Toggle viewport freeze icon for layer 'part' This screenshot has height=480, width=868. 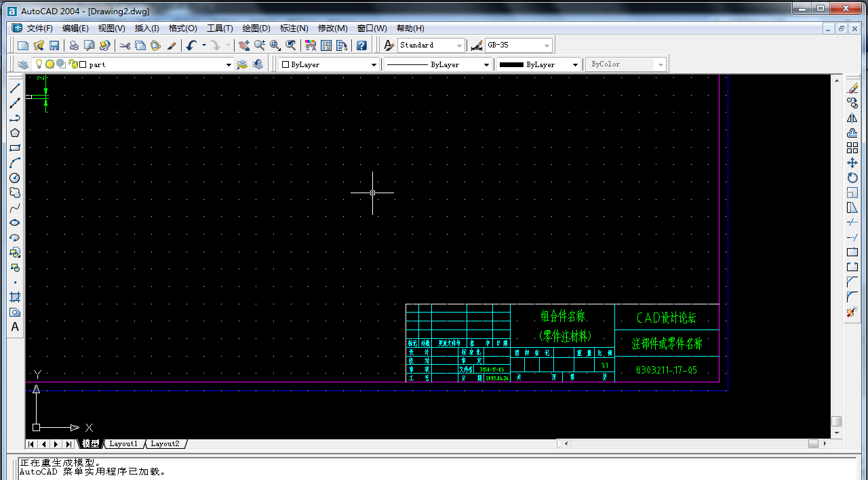(x=61, y=64)
